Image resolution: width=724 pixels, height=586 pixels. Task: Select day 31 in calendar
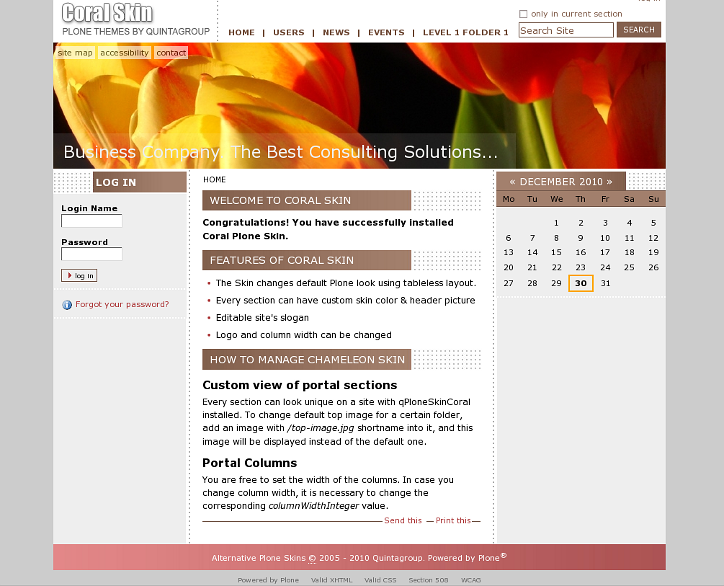pos(605,283)
